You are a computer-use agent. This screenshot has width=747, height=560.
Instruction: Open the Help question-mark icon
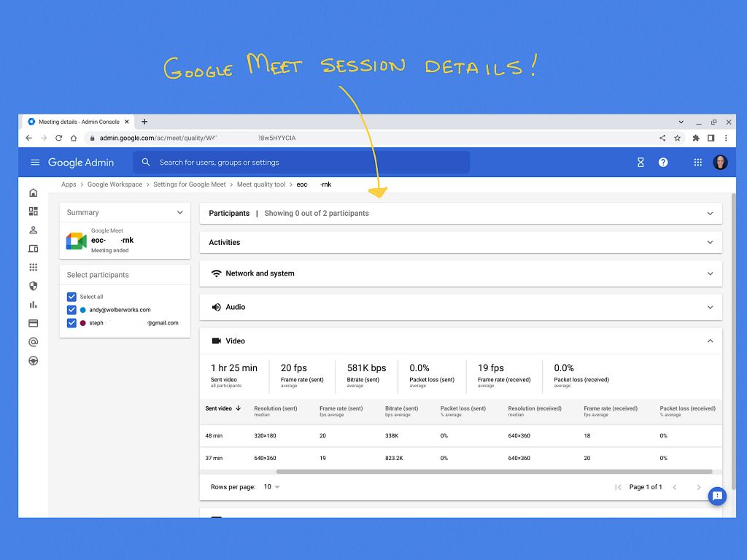[x=663, y=163]
